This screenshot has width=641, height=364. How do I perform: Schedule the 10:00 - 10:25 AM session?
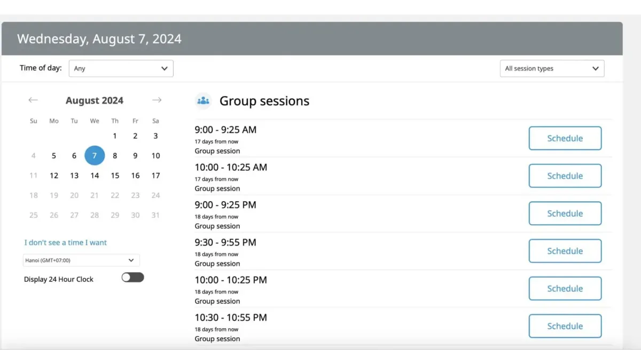(x=565, y=176)
